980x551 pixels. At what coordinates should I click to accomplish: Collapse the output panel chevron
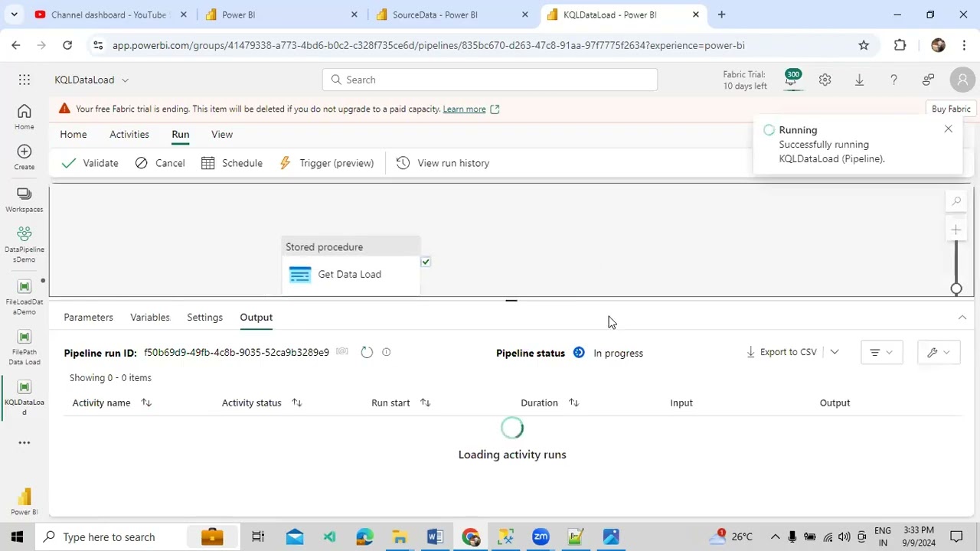click(x=962, y=318)
